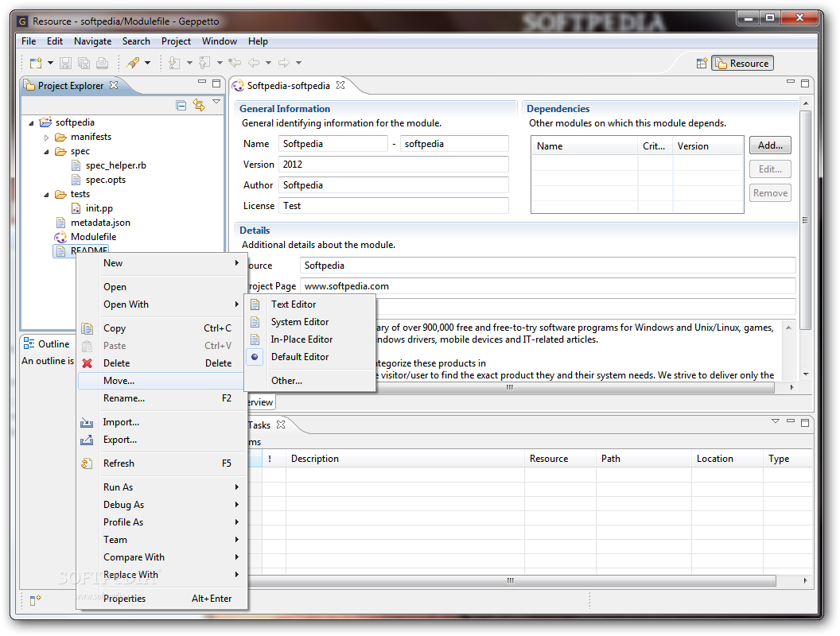
Task: Maximize the Tasks view panel
Action: coord(805,423)
